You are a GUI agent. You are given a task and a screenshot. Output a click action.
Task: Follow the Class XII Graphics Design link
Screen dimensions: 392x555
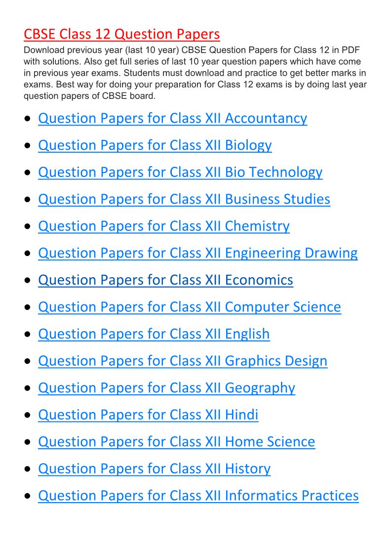[182, 361]
